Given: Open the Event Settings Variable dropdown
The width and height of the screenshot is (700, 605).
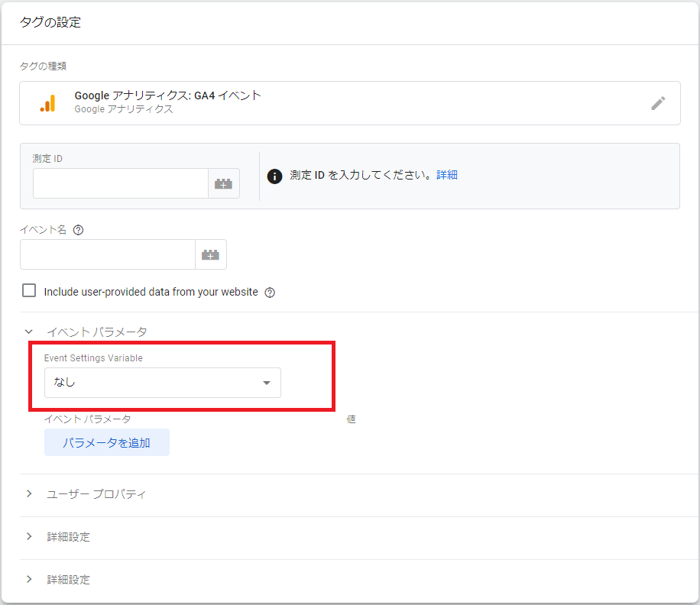Looking at the screenshot, I should pyautogui.click(x=162, y=383).
